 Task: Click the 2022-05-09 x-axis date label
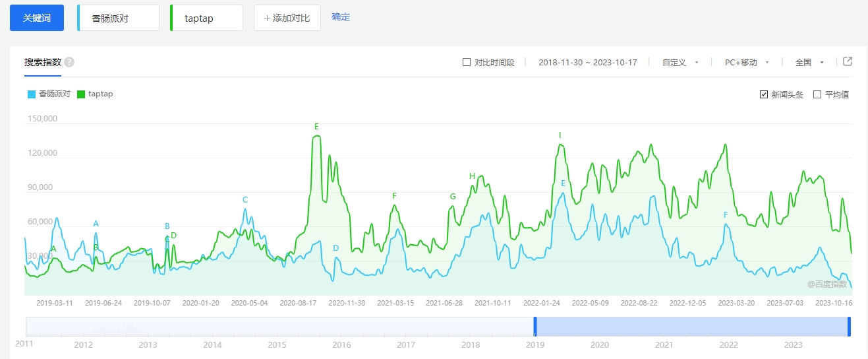(x=590, y=303)
